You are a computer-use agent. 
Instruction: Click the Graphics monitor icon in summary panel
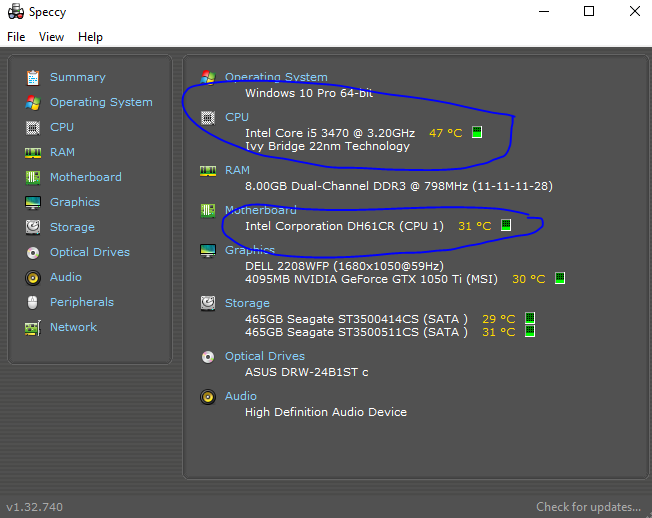(x=208, y=251)
